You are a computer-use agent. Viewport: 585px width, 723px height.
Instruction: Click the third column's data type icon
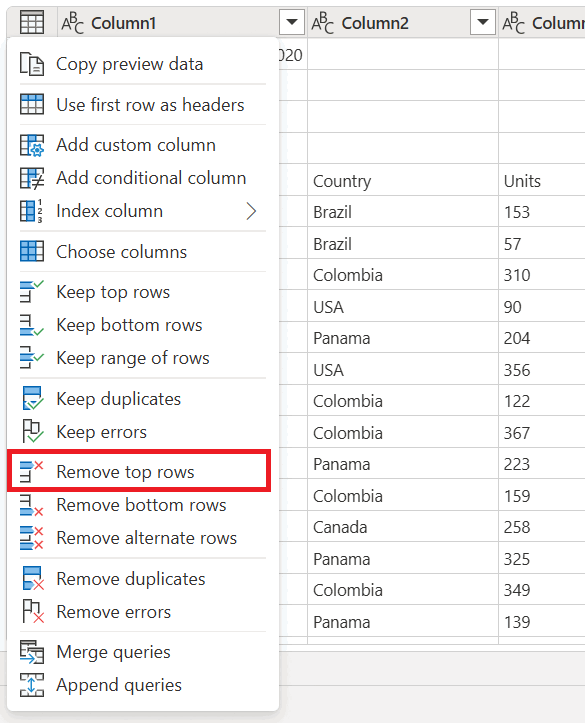click(x=514, y=23)
